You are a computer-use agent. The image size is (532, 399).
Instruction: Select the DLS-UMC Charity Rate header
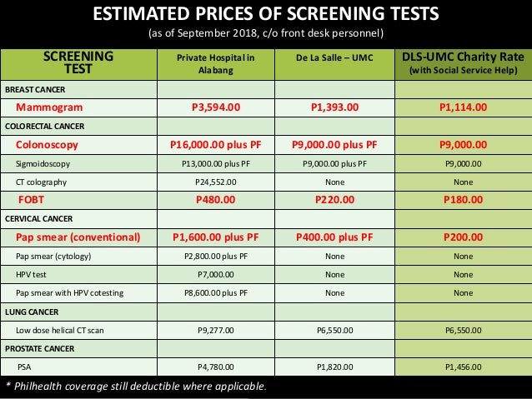pos(463,63)
